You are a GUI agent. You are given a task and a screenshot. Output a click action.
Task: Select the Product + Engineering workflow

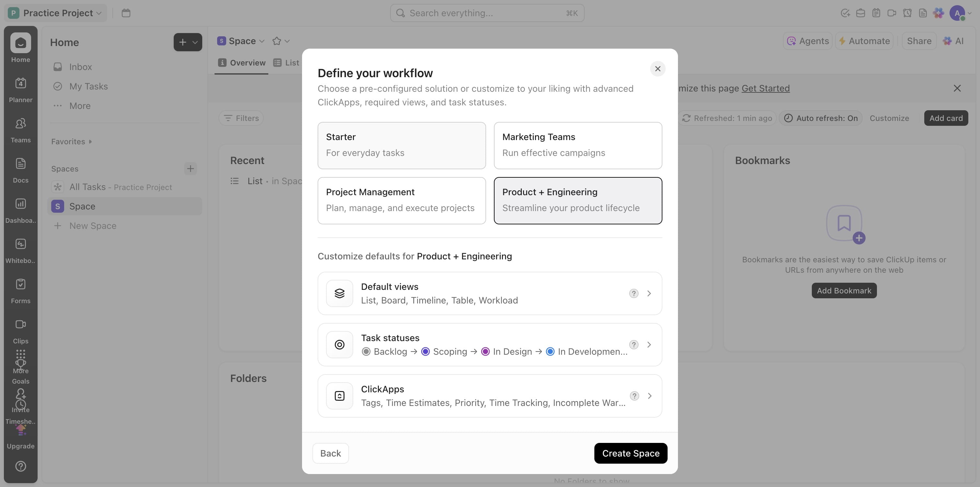coord(577,201)
